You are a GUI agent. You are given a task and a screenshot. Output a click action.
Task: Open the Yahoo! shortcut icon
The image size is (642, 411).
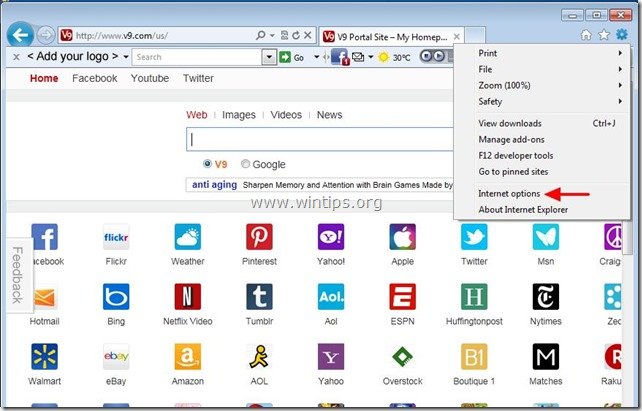click(331, 237)
